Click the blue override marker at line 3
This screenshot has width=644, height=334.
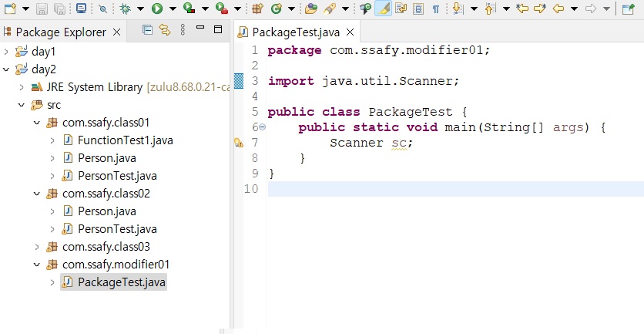click(239, 81)
